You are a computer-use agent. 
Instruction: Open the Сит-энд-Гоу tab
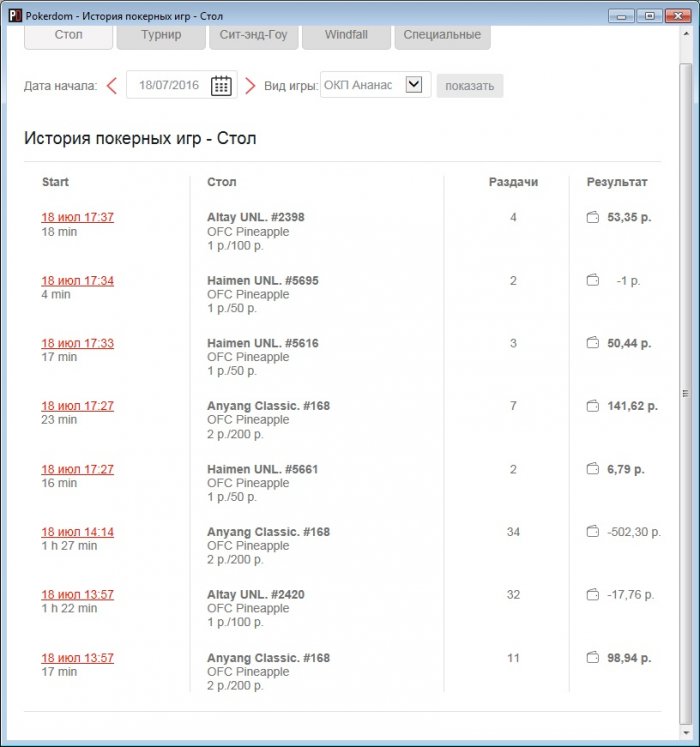coord(254,36)
